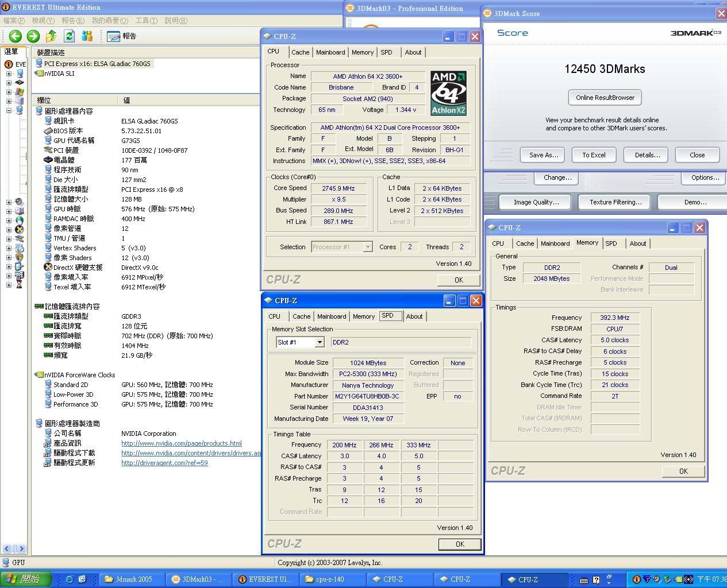Expand the multimedia speaker node in the tree
Viewport: 727px width, 588px height.
point(9,202)
